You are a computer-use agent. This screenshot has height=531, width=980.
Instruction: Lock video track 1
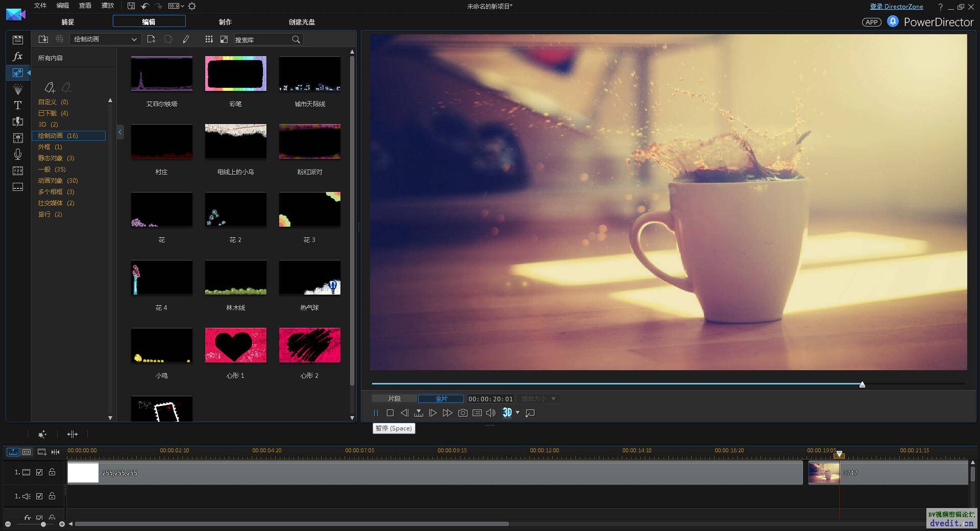[x=52, y=472]
